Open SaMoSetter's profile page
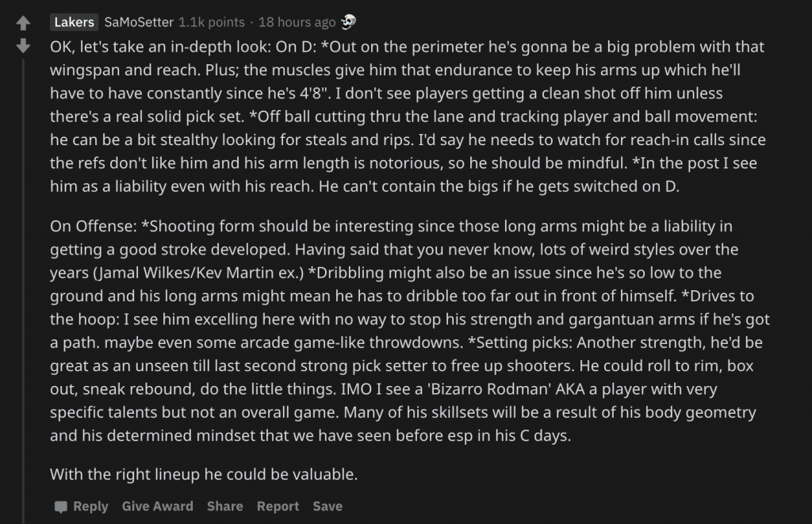812x524 pixels. tap(139, 22)
